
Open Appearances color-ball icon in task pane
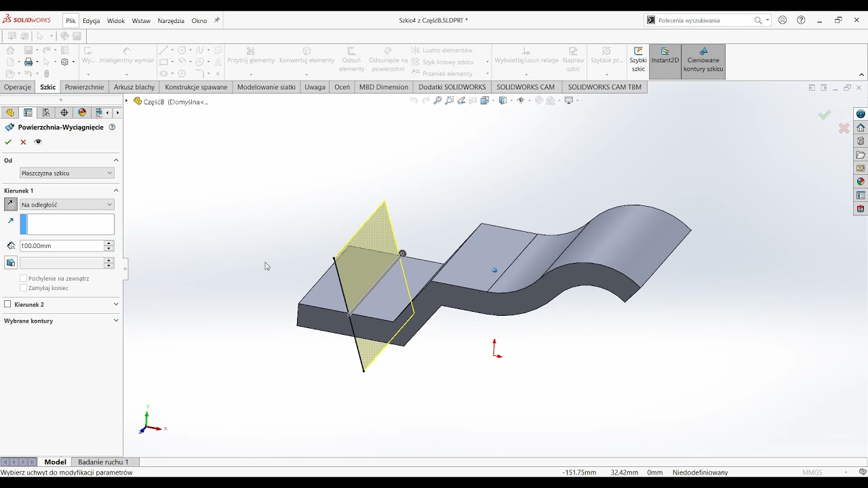[x=861, y=182]
